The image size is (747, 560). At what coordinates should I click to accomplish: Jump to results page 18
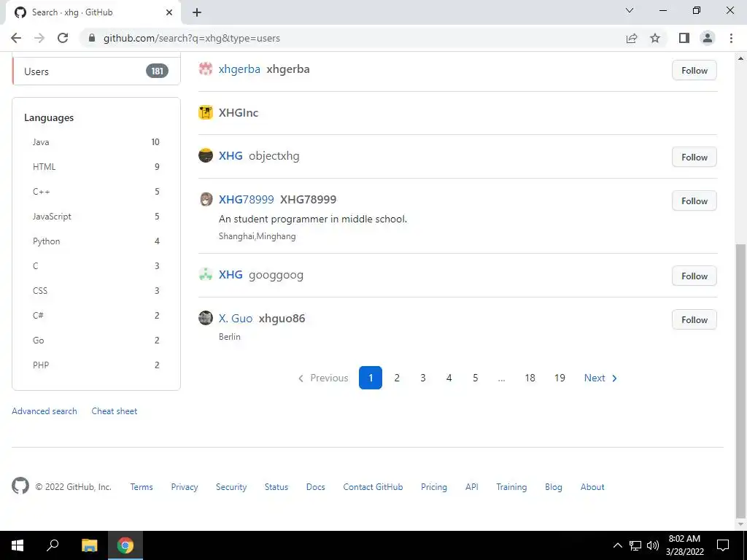tap(530, 378)
